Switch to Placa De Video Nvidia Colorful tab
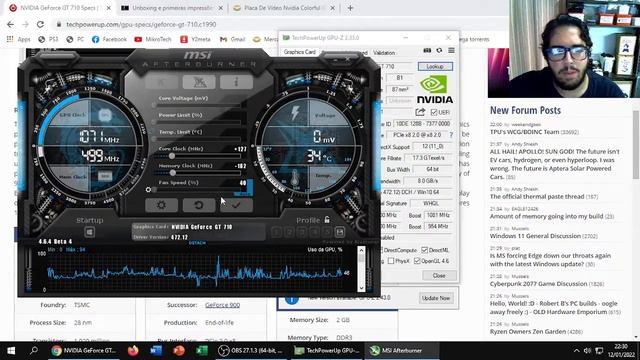This screenshot has width=640, height=360. [283, 8]
